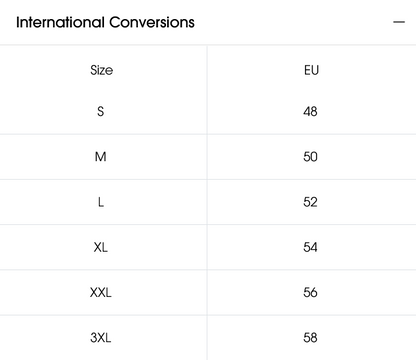Select the Size column header
Screen dimensions: 416x360
(101, 70)
